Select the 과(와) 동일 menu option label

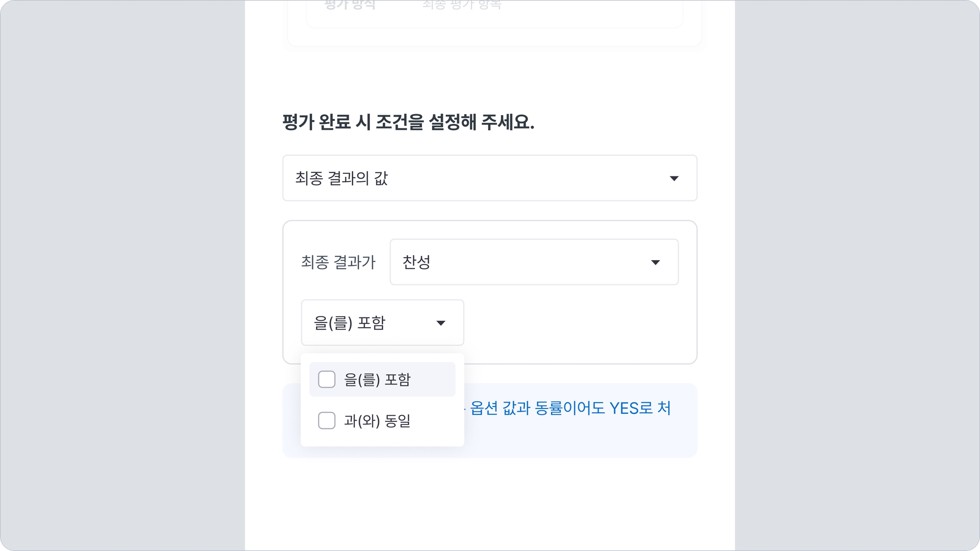point(377,421)
